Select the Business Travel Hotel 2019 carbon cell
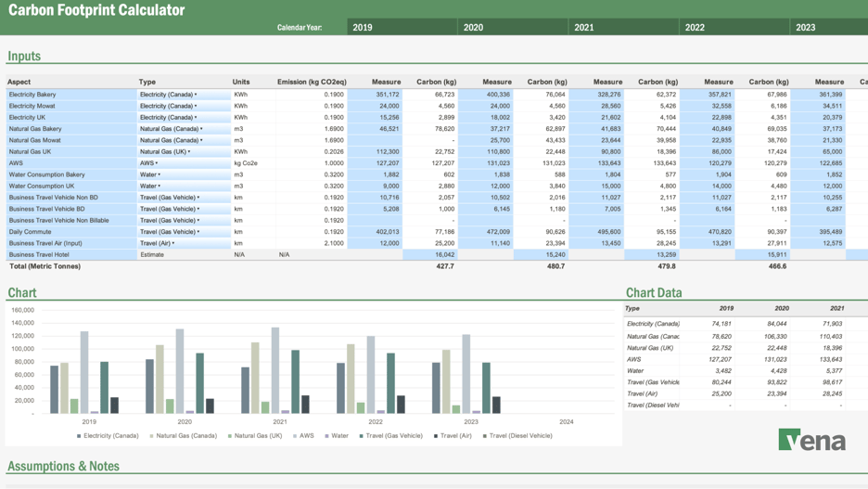The width and height of the screenshot is (868, 489). [x=431, y=254]
